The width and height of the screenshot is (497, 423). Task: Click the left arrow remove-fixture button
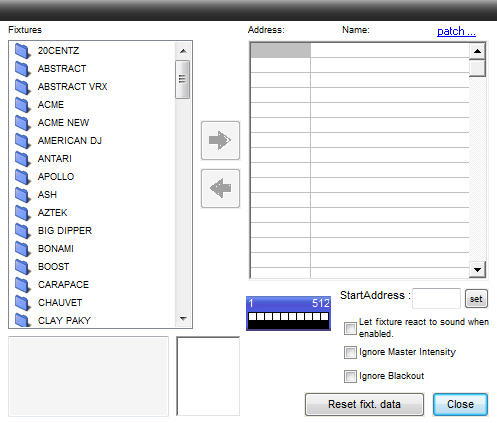(x=220, y=188)
